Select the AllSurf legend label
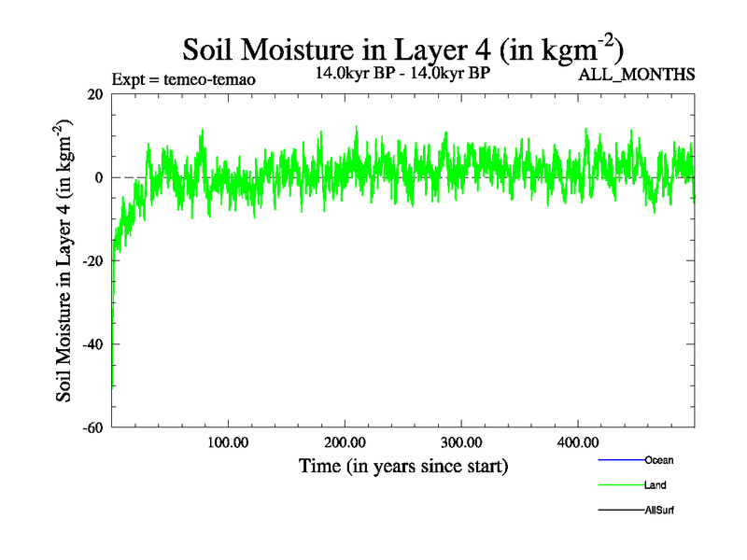The height and width of the screenshot is (560, 747). (659, 511)
